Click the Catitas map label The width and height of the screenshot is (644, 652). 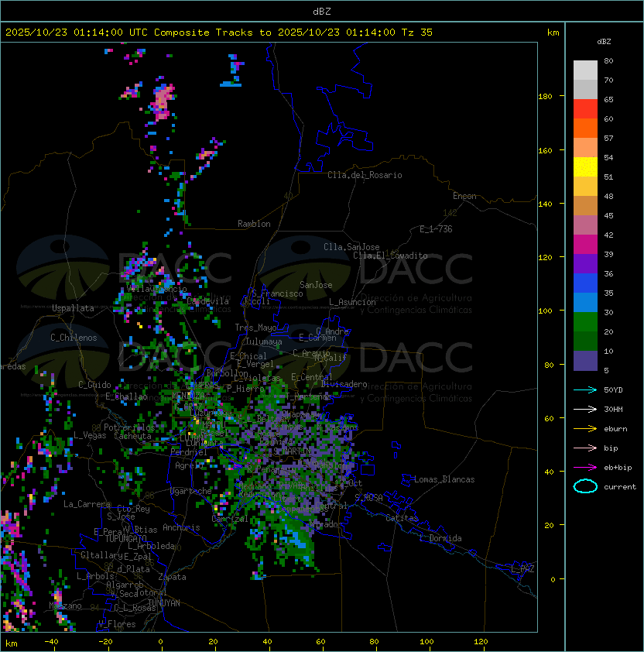pos(402,518)
